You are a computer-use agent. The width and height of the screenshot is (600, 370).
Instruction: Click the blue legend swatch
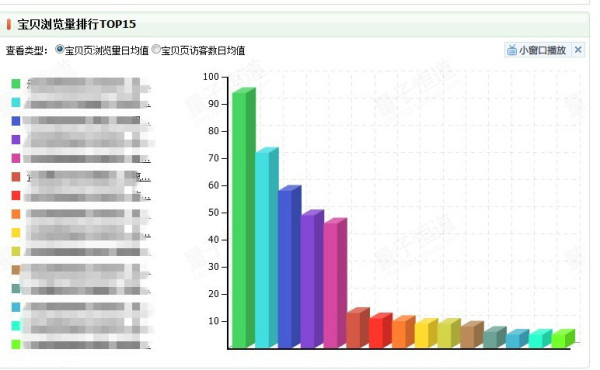16,121
